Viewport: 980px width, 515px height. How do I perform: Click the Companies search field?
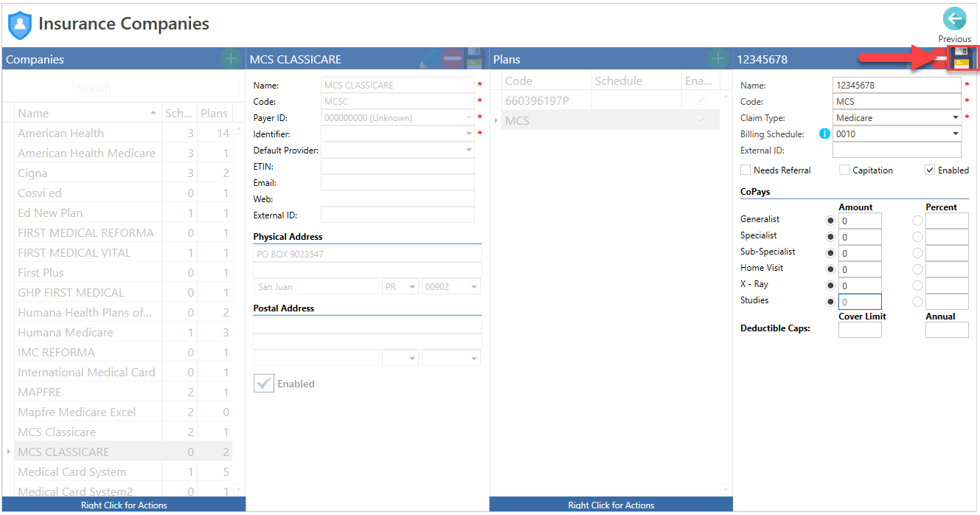point(156,87)
